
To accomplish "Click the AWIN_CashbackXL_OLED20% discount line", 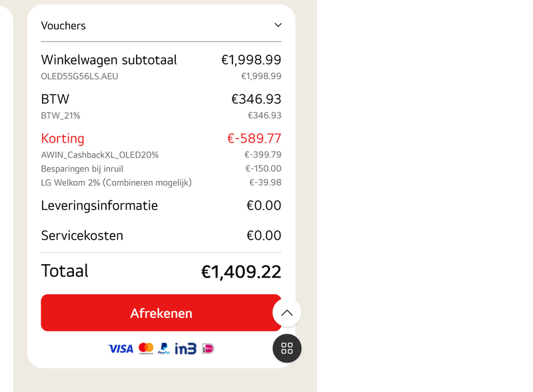I will (99, 154).
